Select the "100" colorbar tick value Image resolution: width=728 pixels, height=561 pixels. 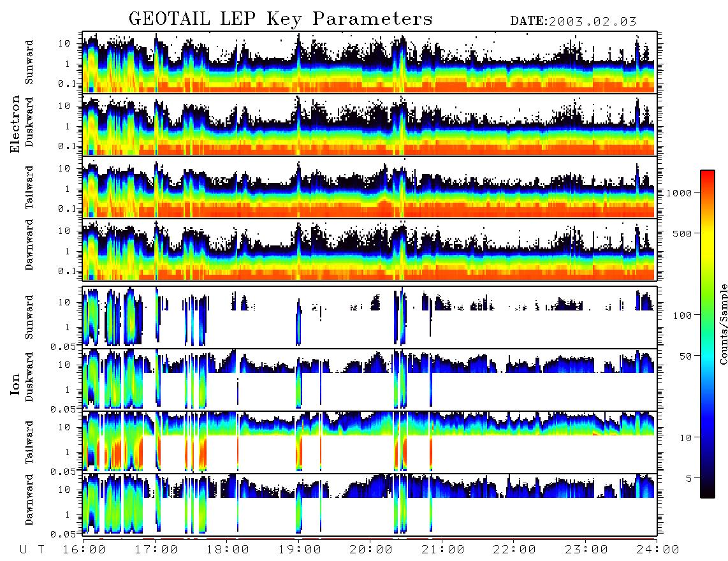pyautogui.click(x=683, y=316)
